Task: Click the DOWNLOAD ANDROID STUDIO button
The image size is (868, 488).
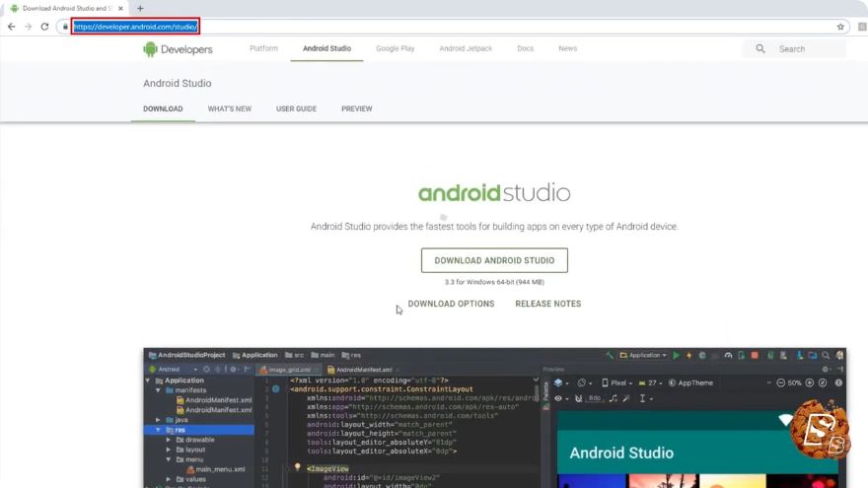Action: click(x=494, y=260)
